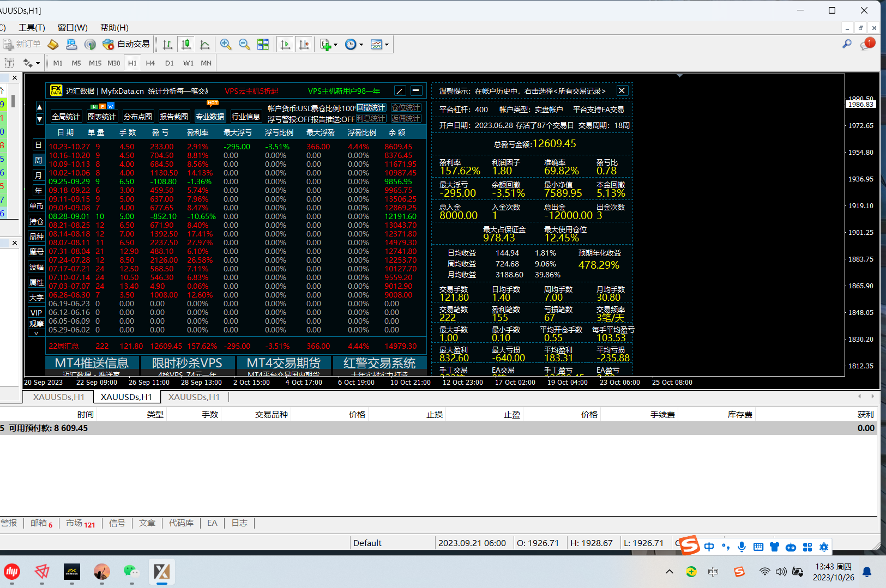Switch statistics to daily with 日 button
Screen dimensions: 886x588
click(x=38, y=145)
